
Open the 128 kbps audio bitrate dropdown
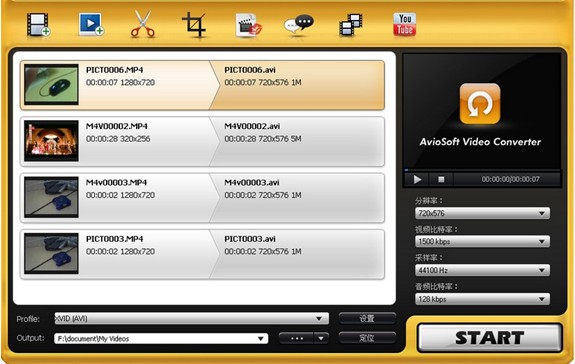[482, 299]
